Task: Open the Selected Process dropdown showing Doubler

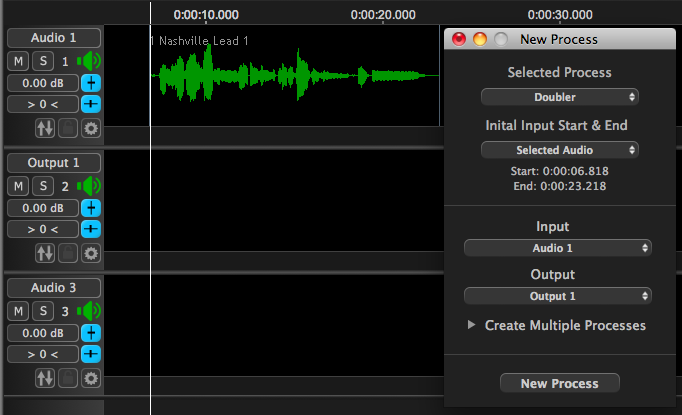Action: click(x=559, y=97)
